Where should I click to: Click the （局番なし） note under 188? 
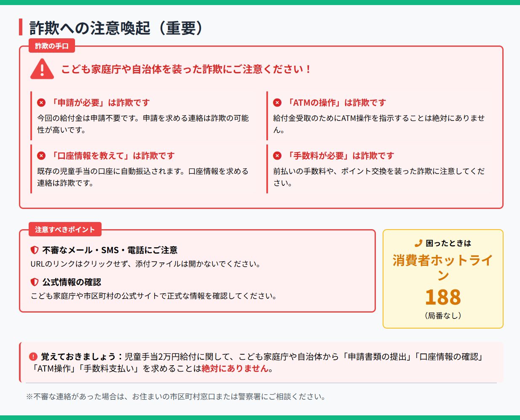[x=442, y=316]
